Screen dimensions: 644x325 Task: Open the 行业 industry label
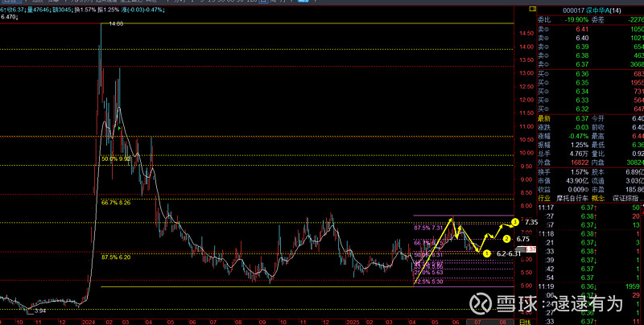click(544, 199)
